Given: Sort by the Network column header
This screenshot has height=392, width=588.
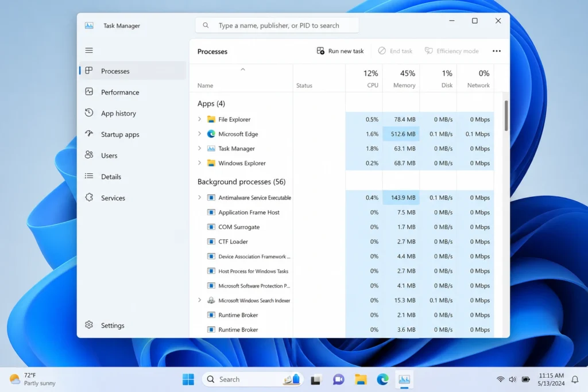Looking at the screenshot, I should coord(475,78).
